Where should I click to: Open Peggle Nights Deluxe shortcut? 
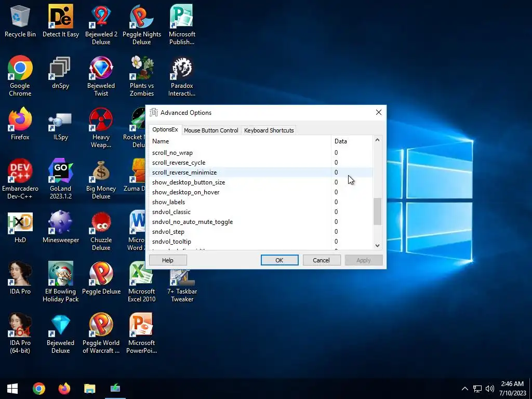coord(141,24)
